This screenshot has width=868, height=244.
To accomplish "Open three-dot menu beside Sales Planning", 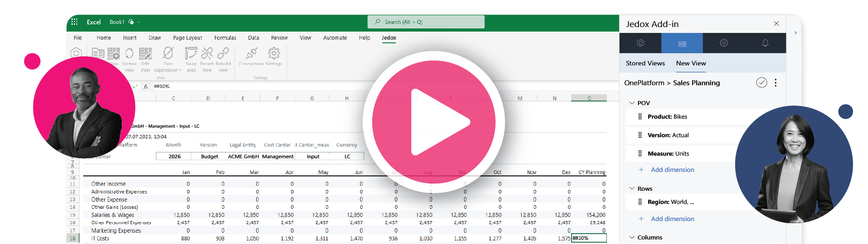I will (x=776, y=83).
